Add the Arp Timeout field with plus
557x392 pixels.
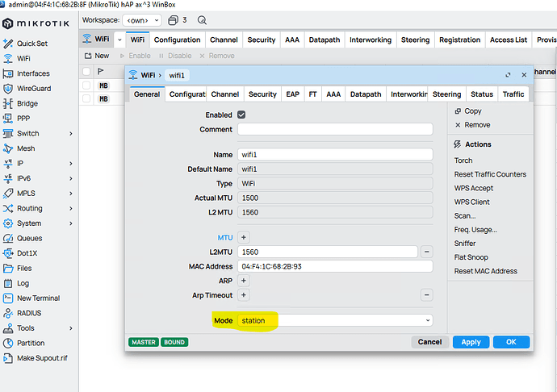[244, 294]
